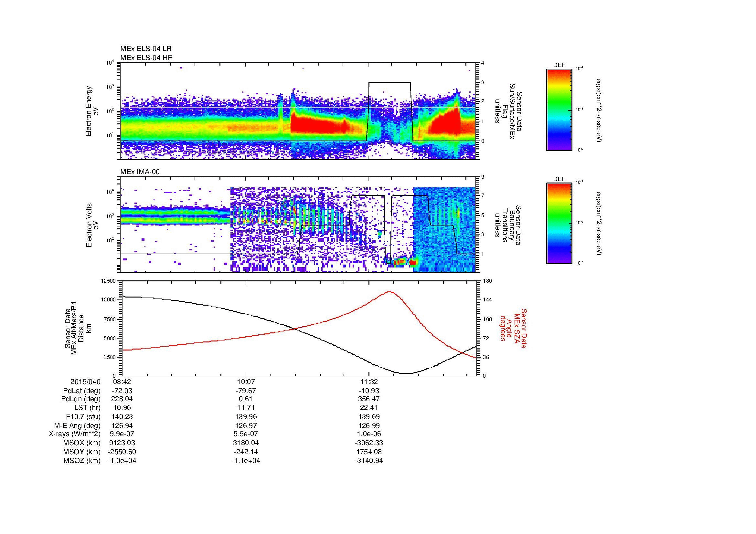Click the 'MEx ELS-04 LR' plot title
This screenshot has width=756, height=534.
pyautogui.click(x=146, y=49)
